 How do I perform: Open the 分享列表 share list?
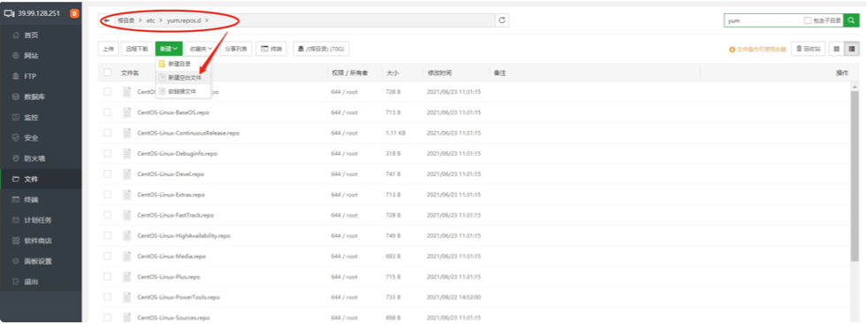pos(236,49)
